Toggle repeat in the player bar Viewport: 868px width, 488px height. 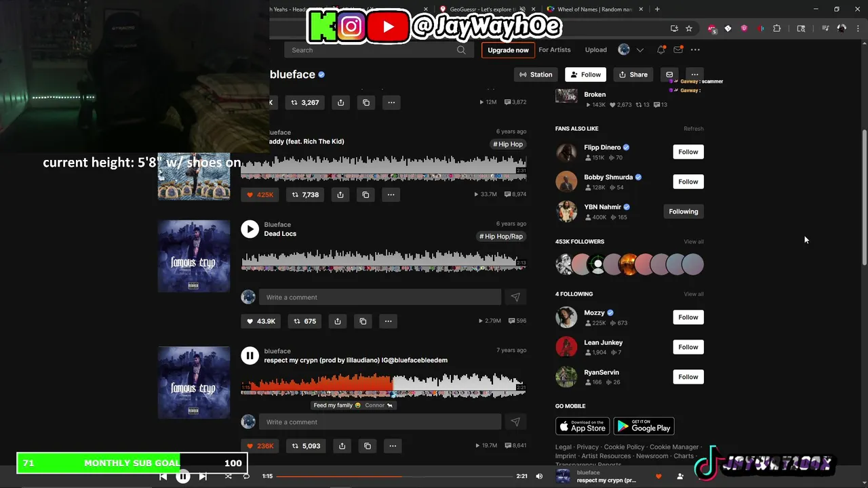(246, 476)
